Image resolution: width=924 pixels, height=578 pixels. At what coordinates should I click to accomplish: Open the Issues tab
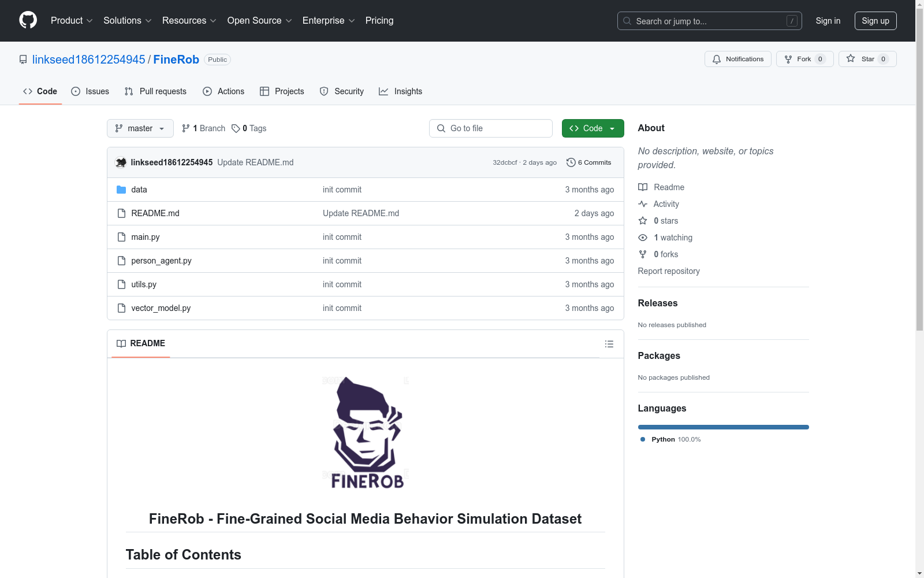pyautogui.click(x=90, y=91)
